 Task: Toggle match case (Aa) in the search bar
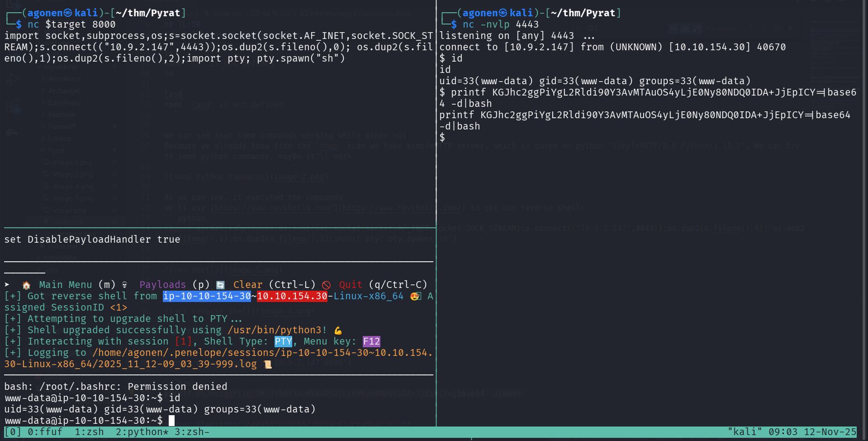673,28
